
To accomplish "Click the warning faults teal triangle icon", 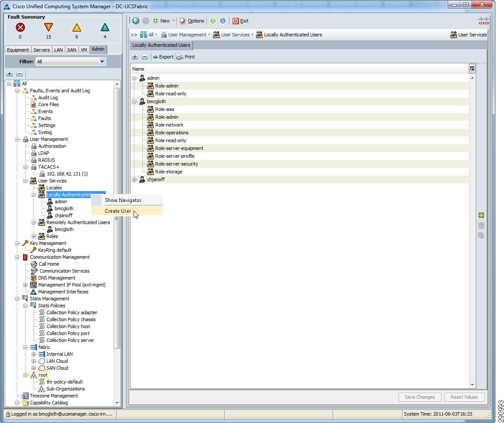I will tap(105, 27).
